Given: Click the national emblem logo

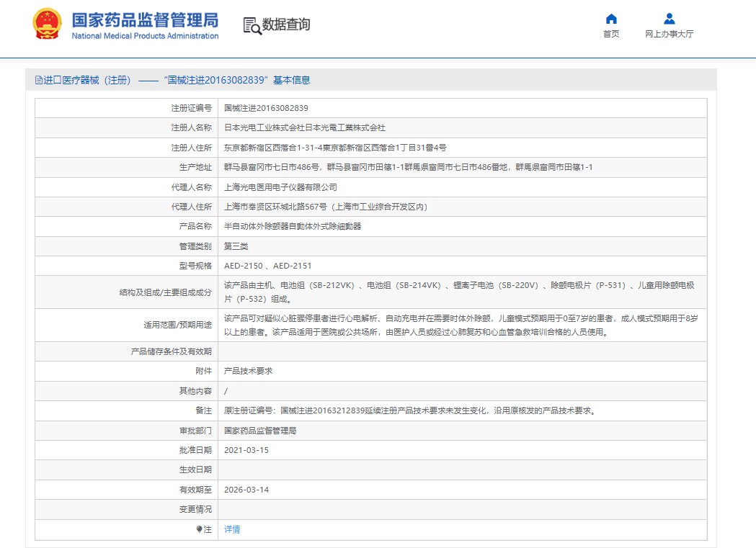Looking at the screenshot, I should click(47, 24).
